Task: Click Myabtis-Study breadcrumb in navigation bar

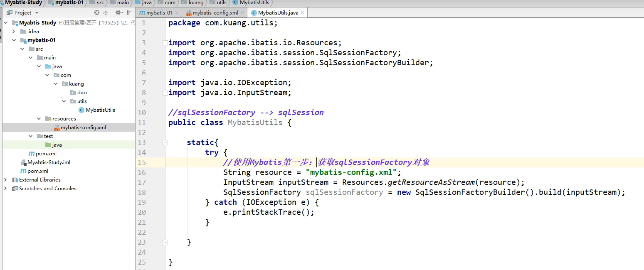Action: click(x=23, y=2)
